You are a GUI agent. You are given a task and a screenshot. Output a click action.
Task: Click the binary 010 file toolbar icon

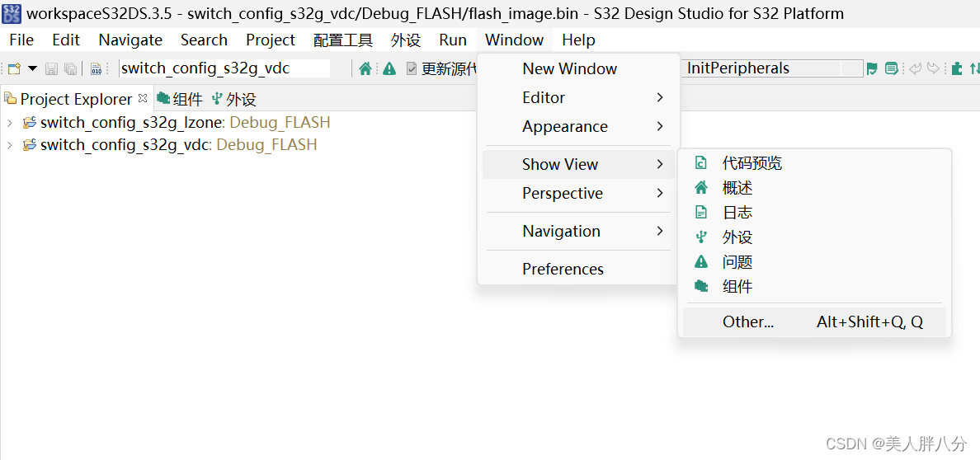pos(96,68)
